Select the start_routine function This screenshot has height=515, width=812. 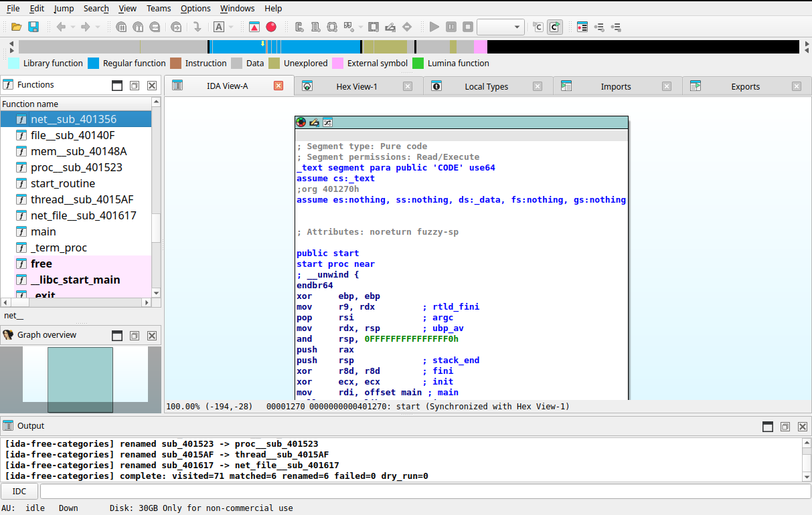[76, 183]
